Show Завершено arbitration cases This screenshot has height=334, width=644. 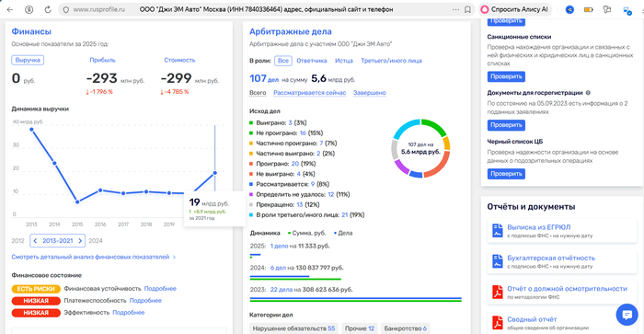(x=369, y=93)
